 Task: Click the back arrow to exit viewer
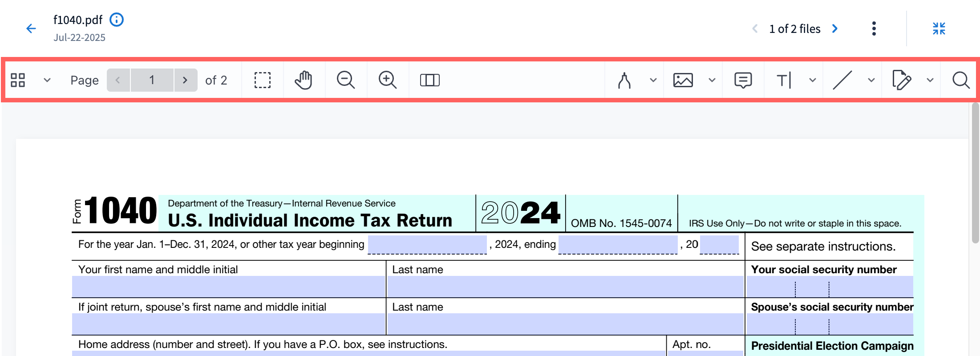[x=31, y=29]
